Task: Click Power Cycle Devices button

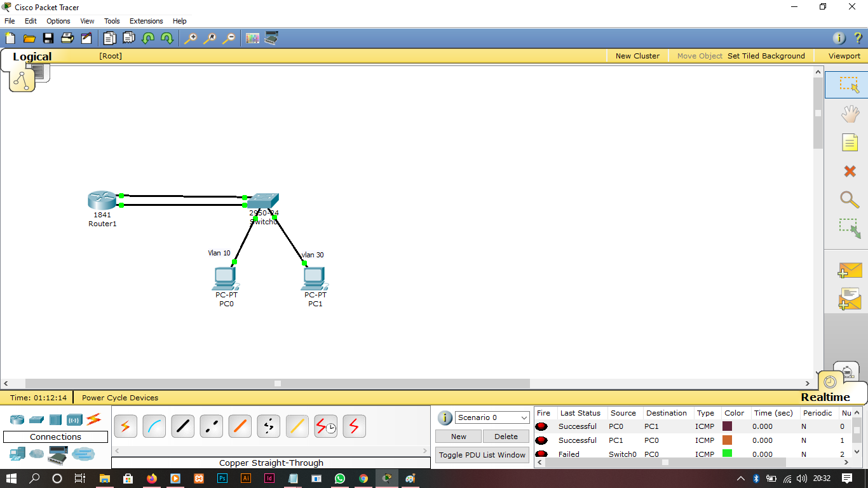Action: [120, 398]
